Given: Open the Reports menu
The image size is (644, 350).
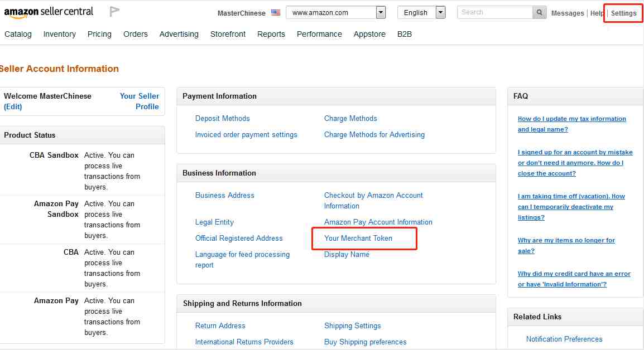Looking at the screenshot, I should (271, 34).
